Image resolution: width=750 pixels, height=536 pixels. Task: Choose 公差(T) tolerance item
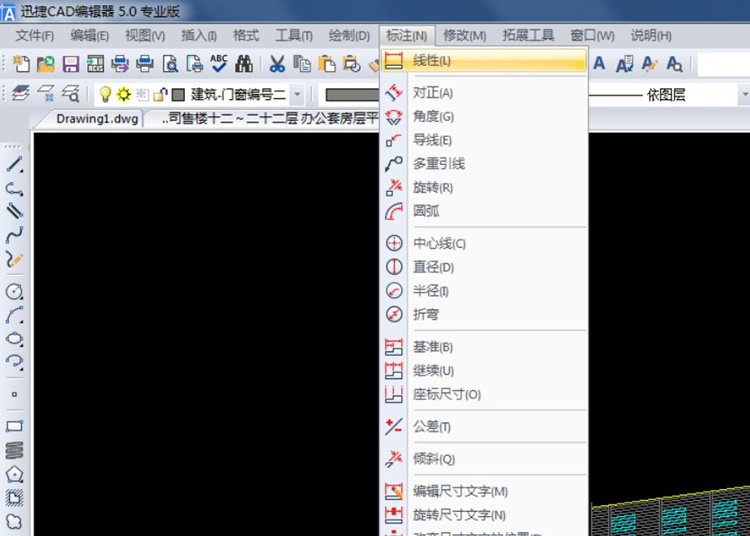484,427
